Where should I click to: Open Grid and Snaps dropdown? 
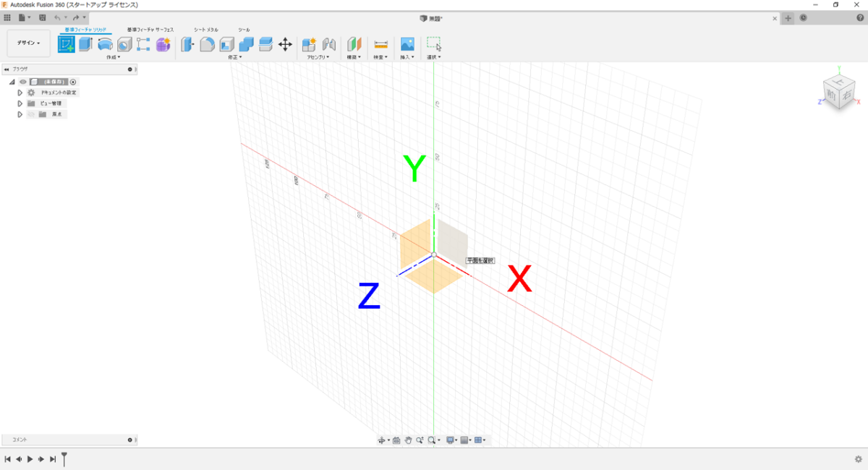[467, 440]
